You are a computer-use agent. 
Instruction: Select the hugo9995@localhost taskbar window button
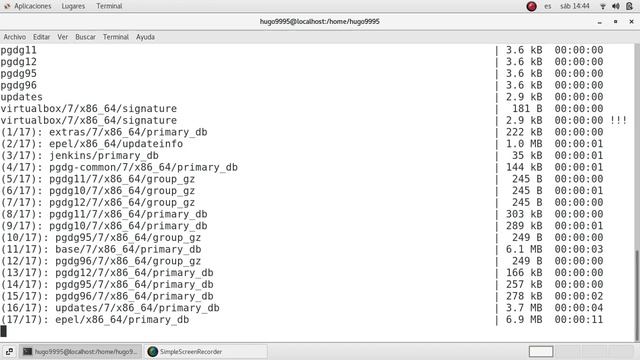click(x=80, y=351)
